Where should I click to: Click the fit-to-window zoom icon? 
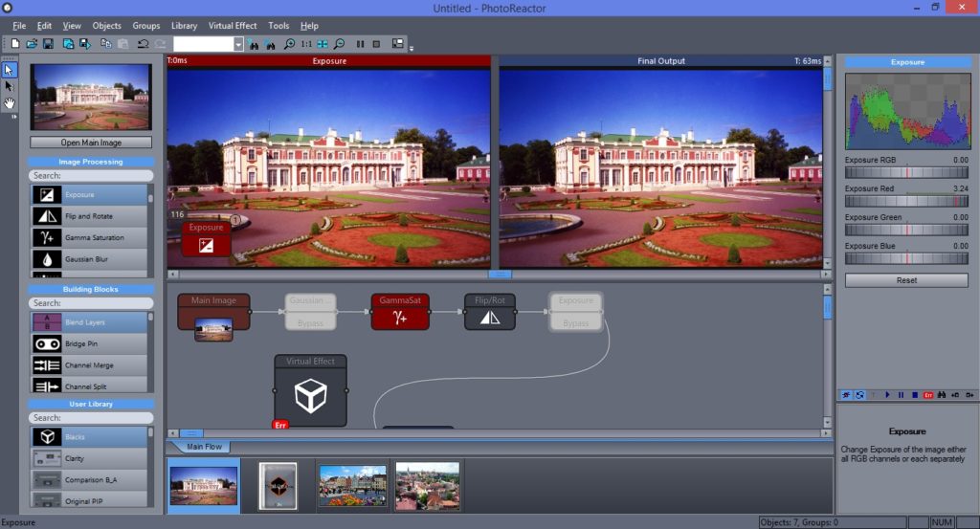323,44
